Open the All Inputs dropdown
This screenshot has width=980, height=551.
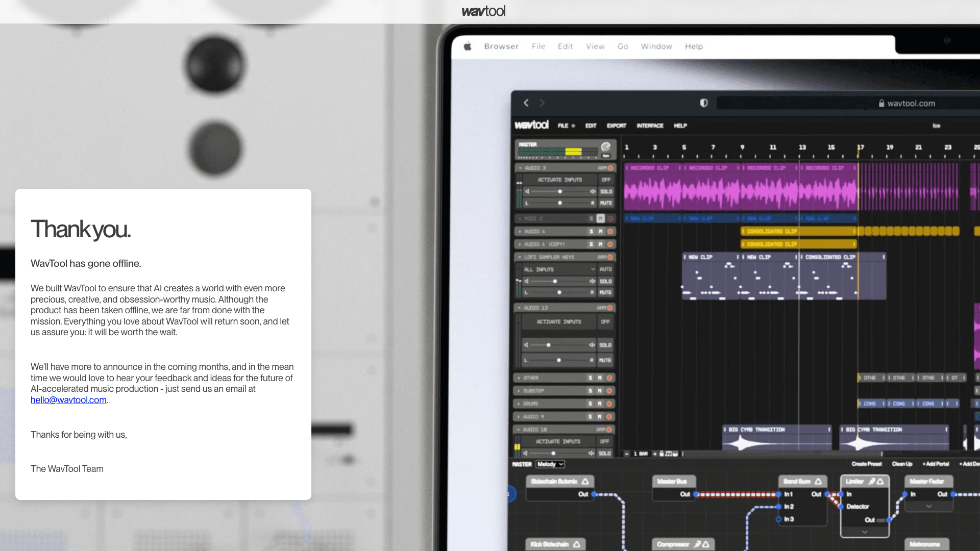coord(559,269)
